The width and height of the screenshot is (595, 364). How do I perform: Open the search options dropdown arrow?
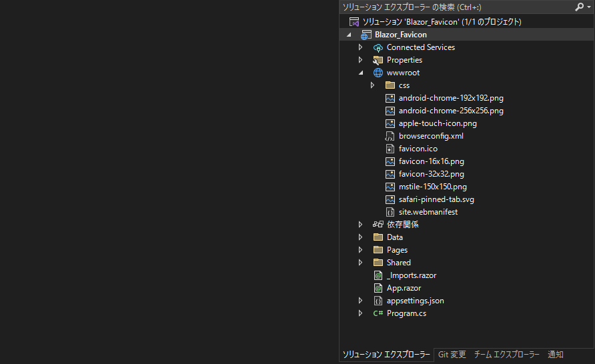click(x=589, y=7)
